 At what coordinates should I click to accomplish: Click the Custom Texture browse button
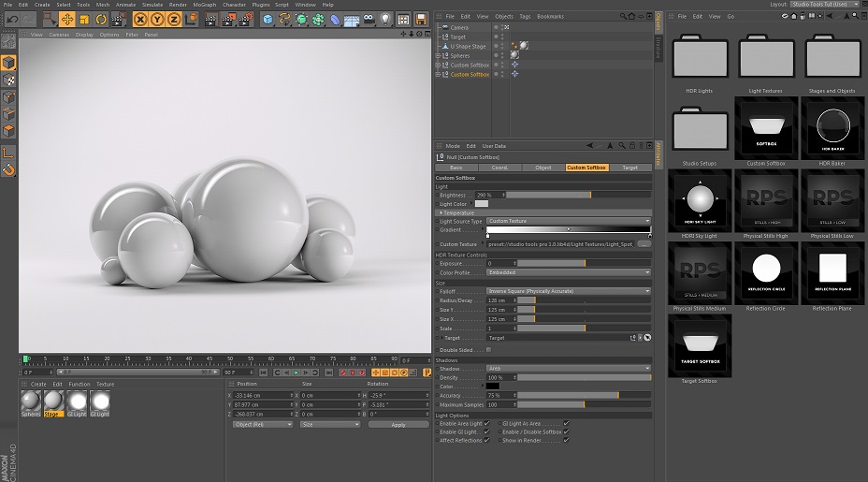click(644, 243)
